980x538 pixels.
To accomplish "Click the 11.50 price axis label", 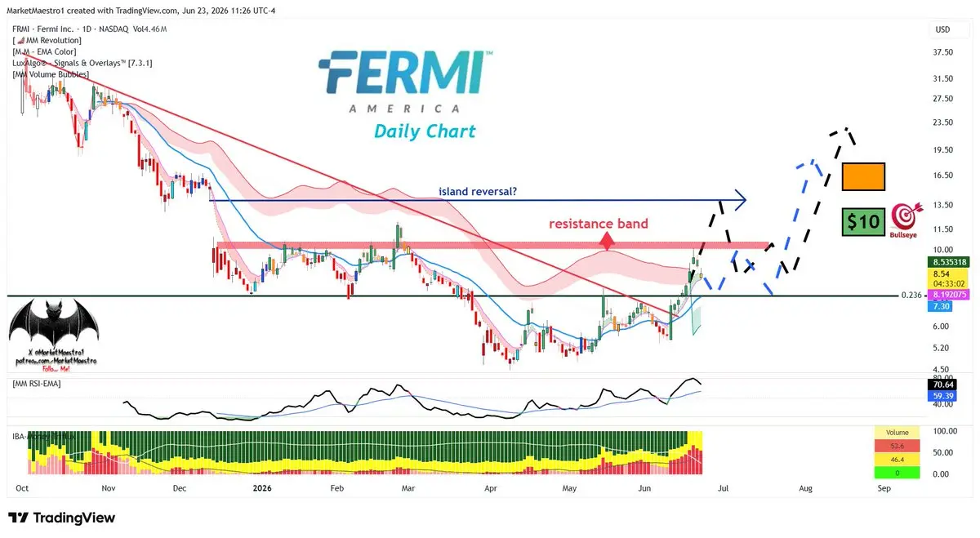I will point(943,229).
